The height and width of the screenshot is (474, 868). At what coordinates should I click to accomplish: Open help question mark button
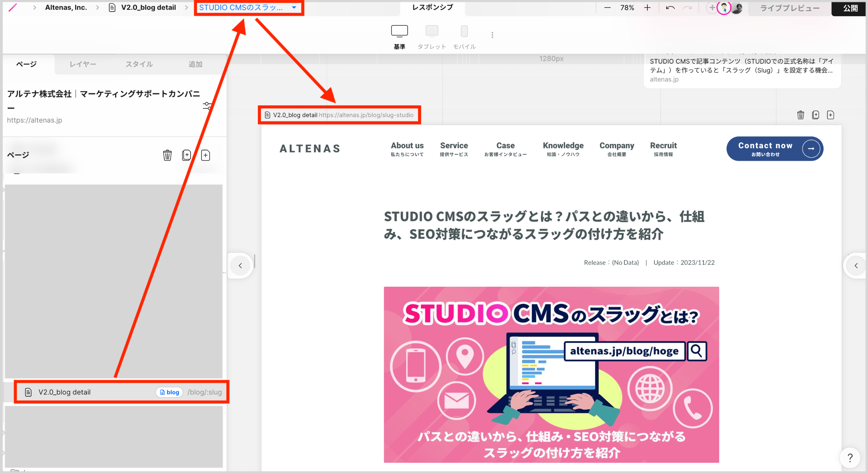(850, 458)
